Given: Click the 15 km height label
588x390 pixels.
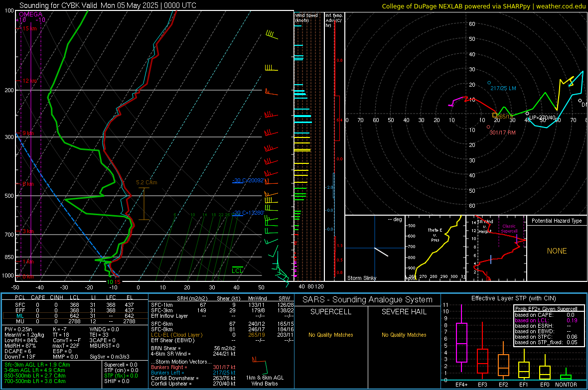Looking at the screenshot, I should (x=29, y=28).
